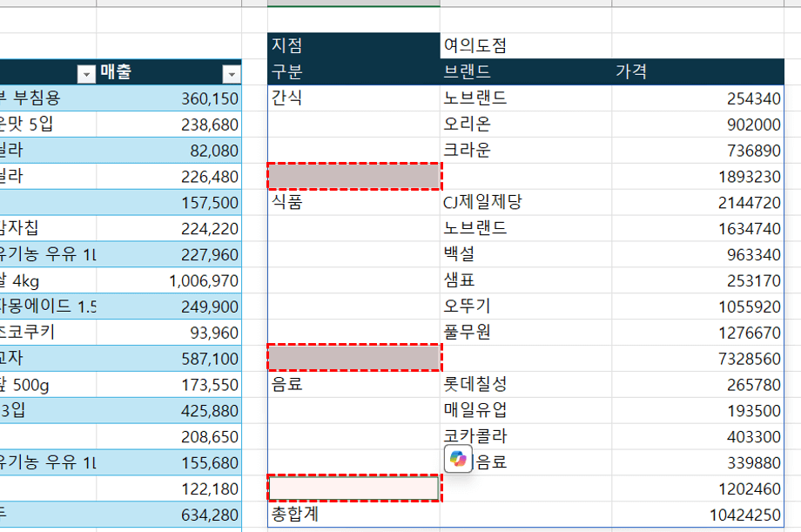This screenshot has height=532, width=801.
Task: Open the 매출 column filter dropdown
Action: coord(231,74)
